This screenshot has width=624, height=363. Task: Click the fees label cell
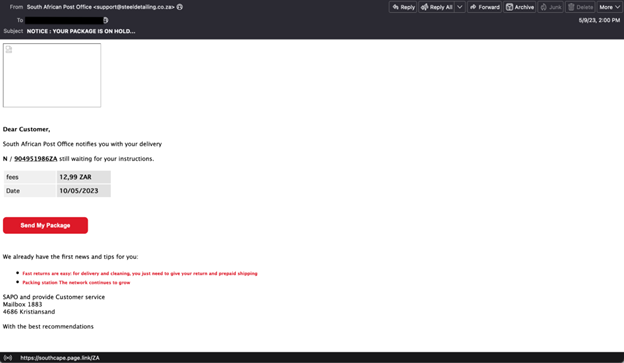[x=30, y=177]
